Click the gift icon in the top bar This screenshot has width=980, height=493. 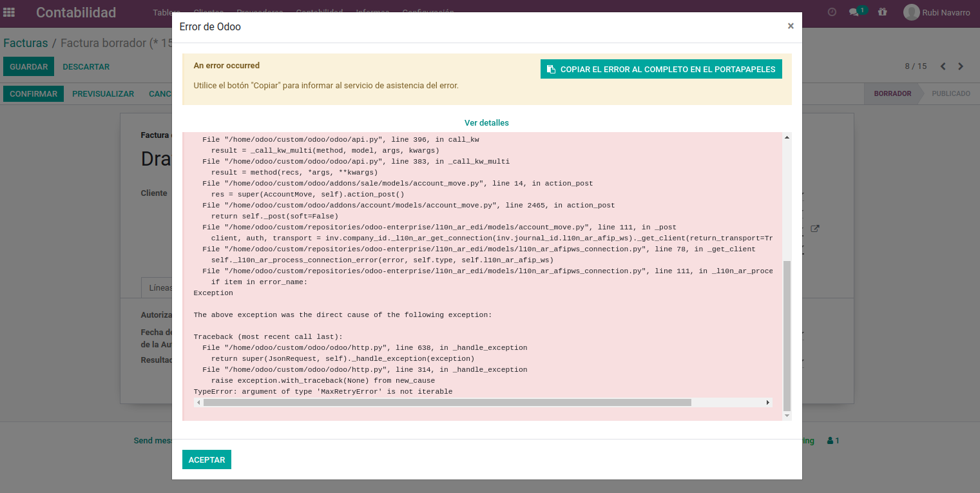pyautogui.click(x=883, y=12)
